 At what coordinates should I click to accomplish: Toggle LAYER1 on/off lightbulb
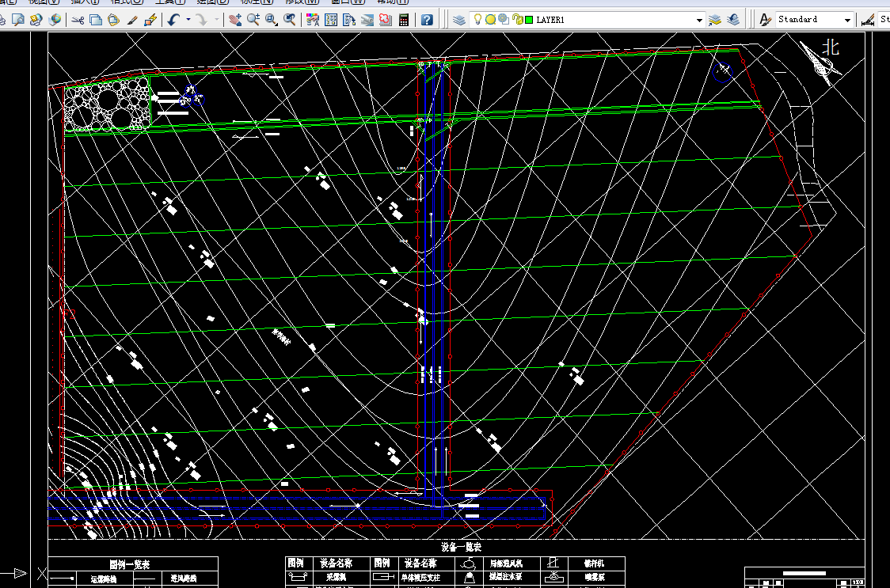[478, 20]
